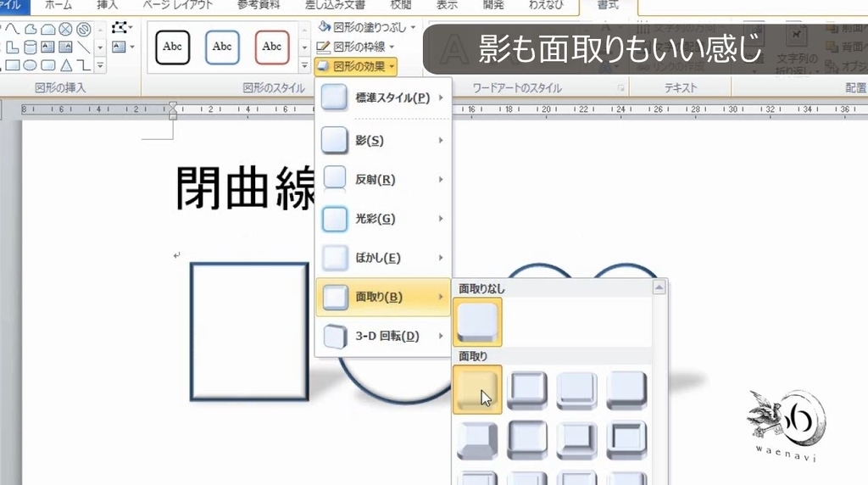This screenshot has height=485, width=868.
Task: Switch to the 差し込み文書 tab
Action: point(335,6)
